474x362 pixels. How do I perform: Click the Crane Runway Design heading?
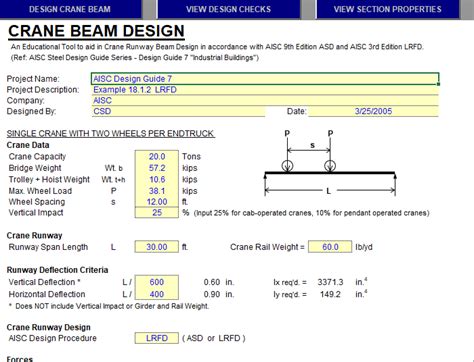tap(49, 327)
